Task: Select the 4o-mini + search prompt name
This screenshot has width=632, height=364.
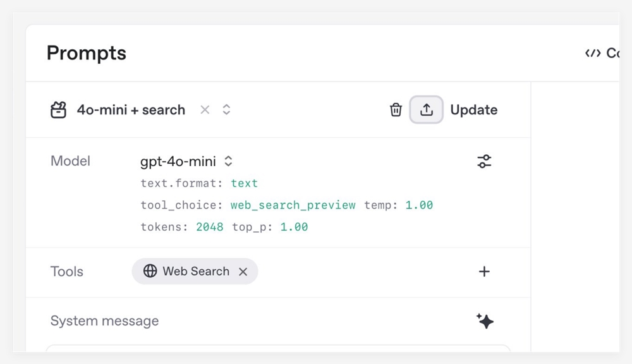Action: [131, 110]
